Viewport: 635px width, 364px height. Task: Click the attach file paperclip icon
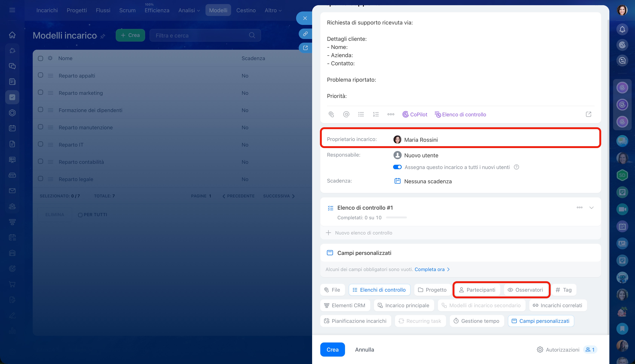pyautogui.click(x=331, y=114)
